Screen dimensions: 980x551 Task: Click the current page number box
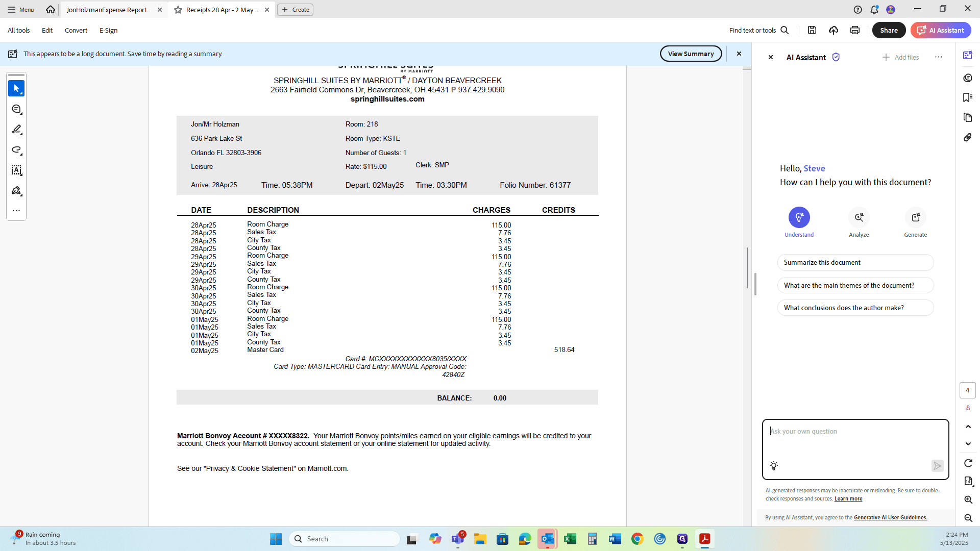[968, 390]
